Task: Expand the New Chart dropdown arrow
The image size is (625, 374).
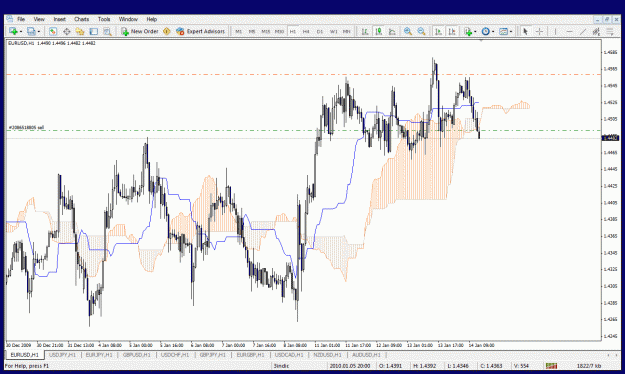Action: (x=21, y=31)
